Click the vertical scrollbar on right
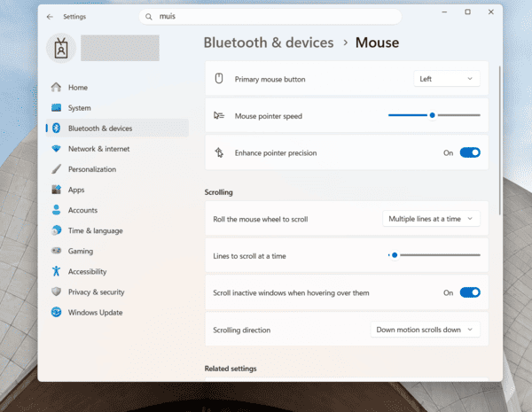 [500, 140]
